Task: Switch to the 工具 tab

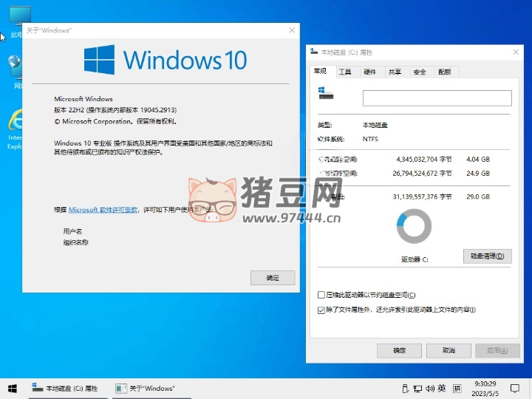Action: tap(345, 72)
